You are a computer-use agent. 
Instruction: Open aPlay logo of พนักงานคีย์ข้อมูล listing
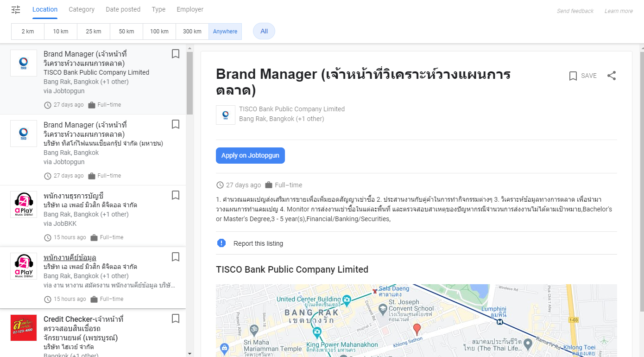24,266
